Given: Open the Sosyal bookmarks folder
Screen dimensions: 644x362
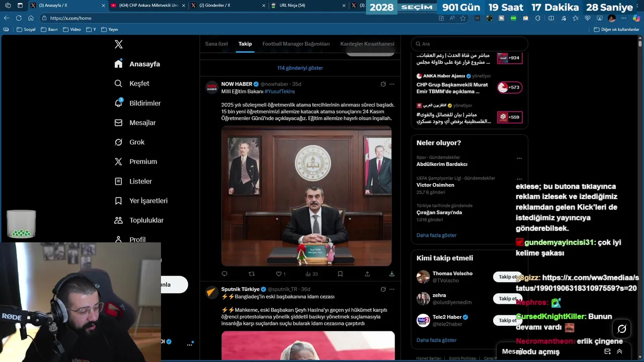Looking at the screenshot, I should coord(26,30).
